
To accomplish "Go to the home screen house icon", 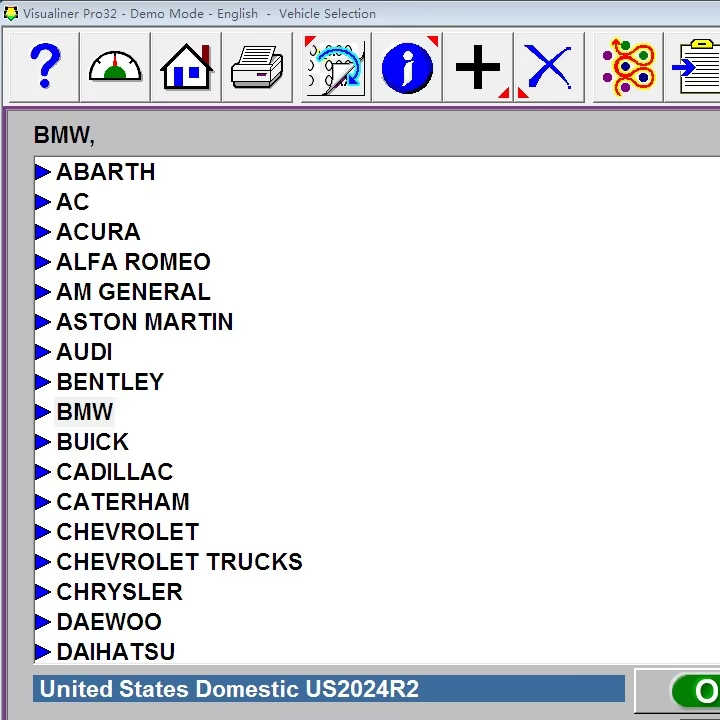I will (186, 67).
